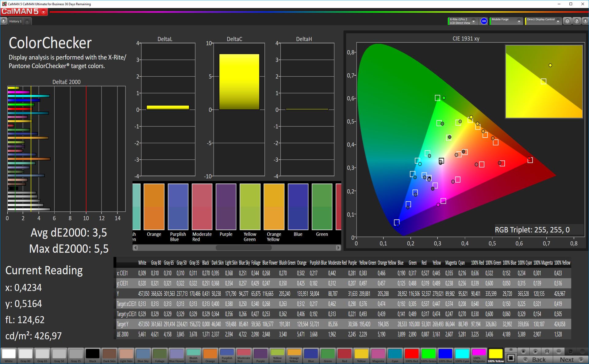
Task: Expand the X-Rite i1Pro 2 meter dropdown
Action: [473, 21]
